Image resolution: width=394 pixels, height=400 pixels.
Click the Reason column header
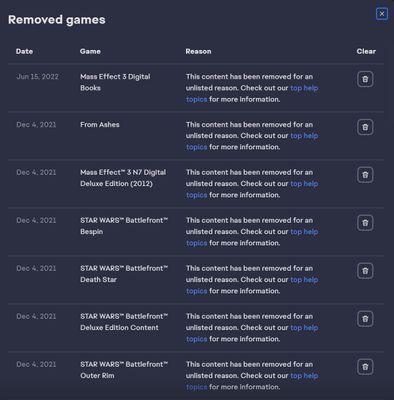[x=198, y=51]
